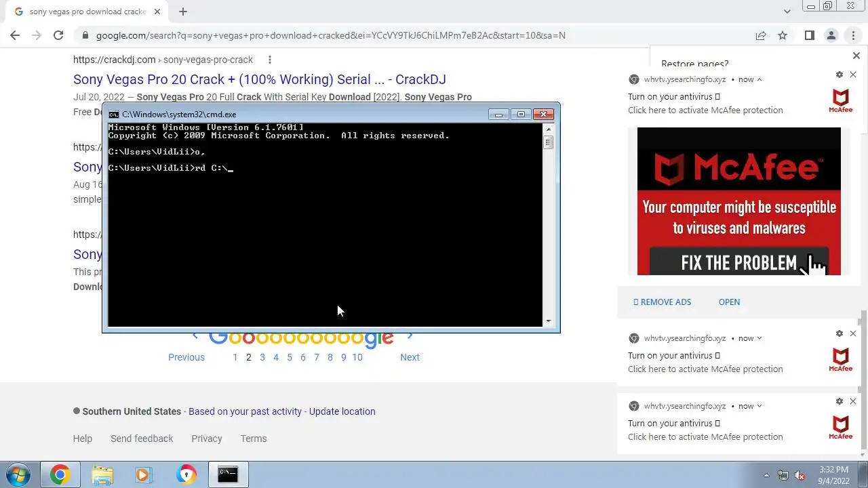The width and height of the screenshot is (868, 488).
Task: Open results page 5
Action: [290, 357]
